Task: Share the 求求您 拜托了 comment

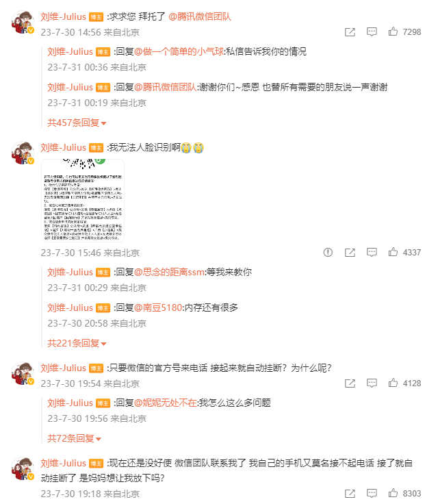Action: coord(350,32)
